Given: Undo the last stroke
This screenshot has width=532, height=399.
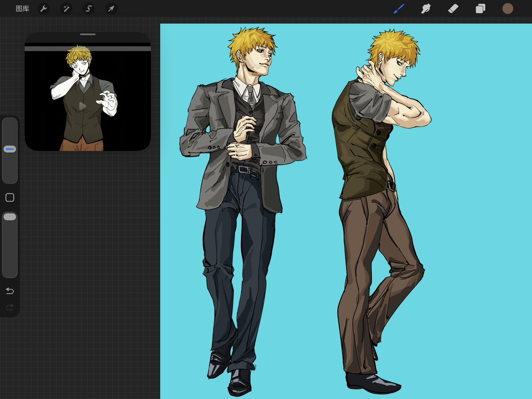Looking at the screenshot, I should (x=10, y=291).
